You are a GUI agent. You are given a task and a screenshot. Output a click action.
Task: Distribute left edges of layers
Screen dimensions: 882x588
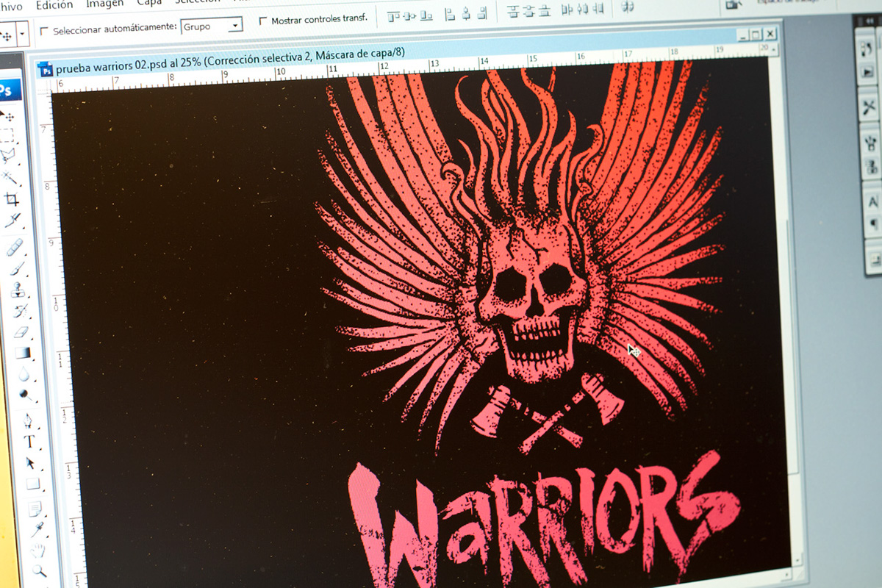(x=567, y=10)
